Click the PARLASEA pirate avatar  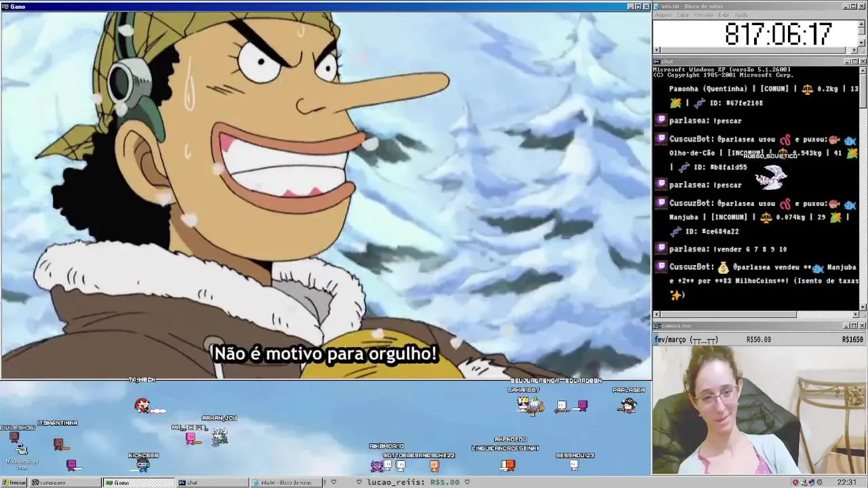pos(628,405)
